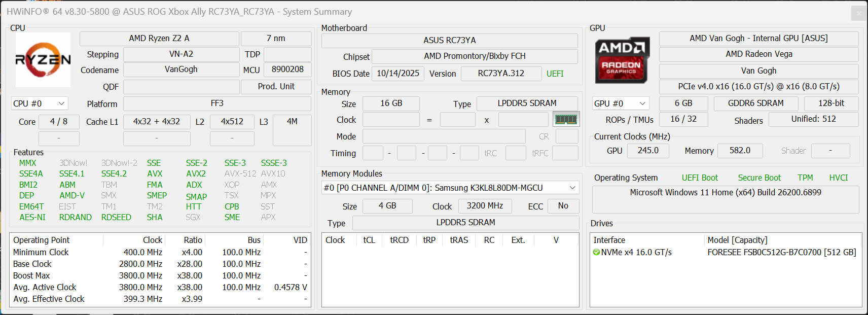Click the green checkmark beside NVMe drive

tap(596, 252)
